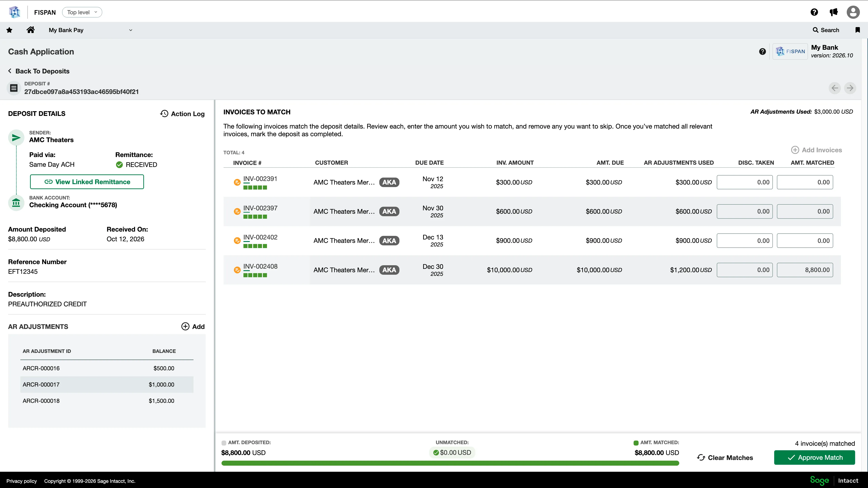The height and width of the screenshot is (488, 868).
Task: Click Amt. Matched field for INV-002391
Action: tap(805, 182)
